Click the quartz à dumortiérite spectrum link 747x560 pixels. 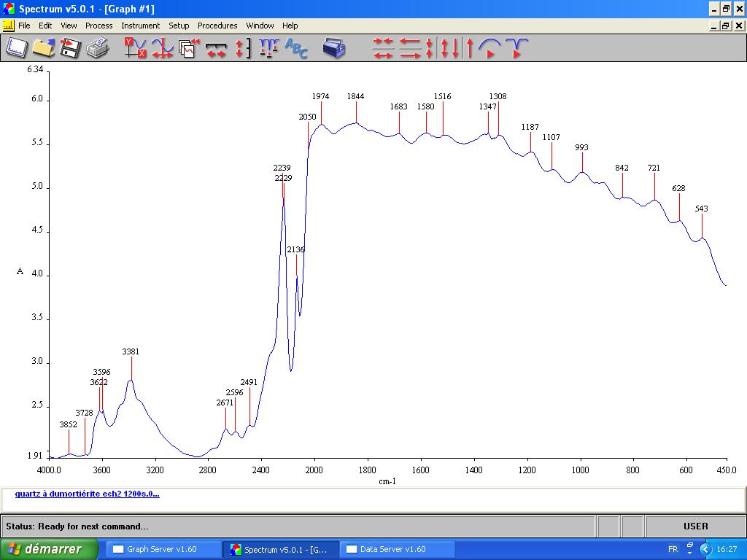[87, 494]
